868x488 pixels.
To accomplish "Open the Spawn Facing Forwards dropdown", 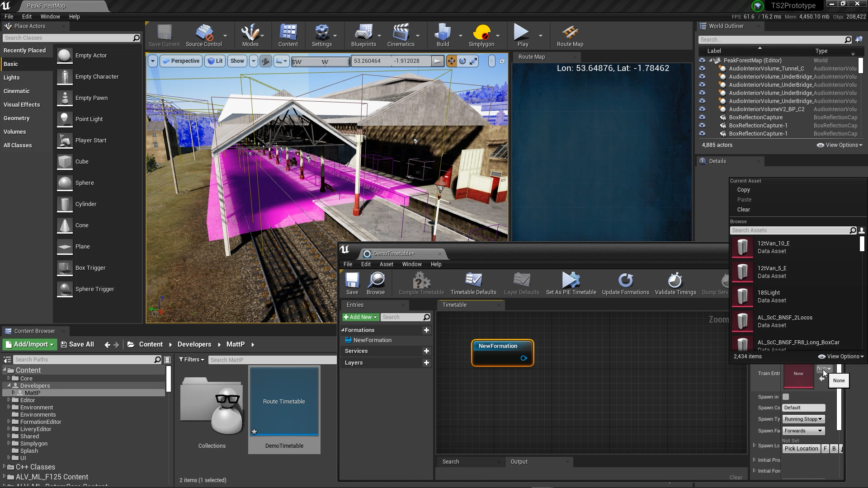I will click(x=803, y=431).
